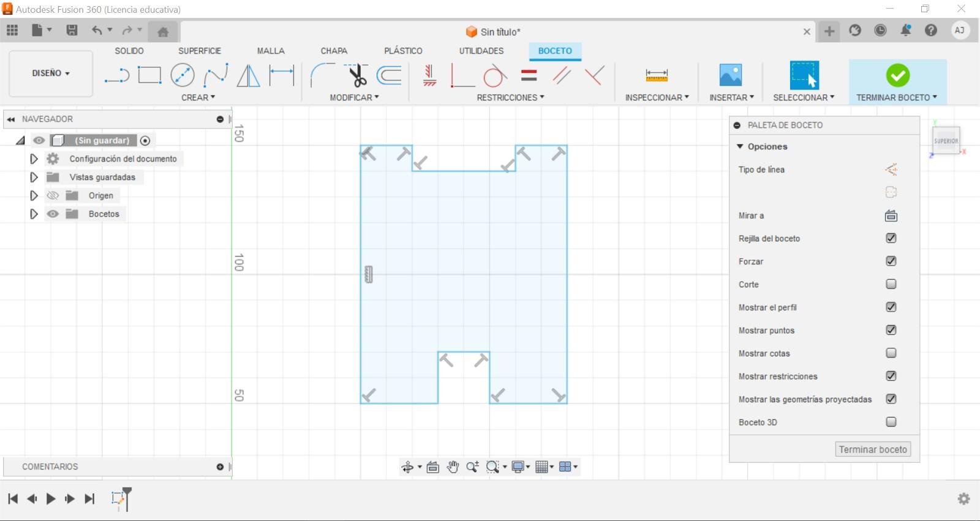
Task: Toggle visibility eye of Bocetos folder
Action: (x=53, y=214)
